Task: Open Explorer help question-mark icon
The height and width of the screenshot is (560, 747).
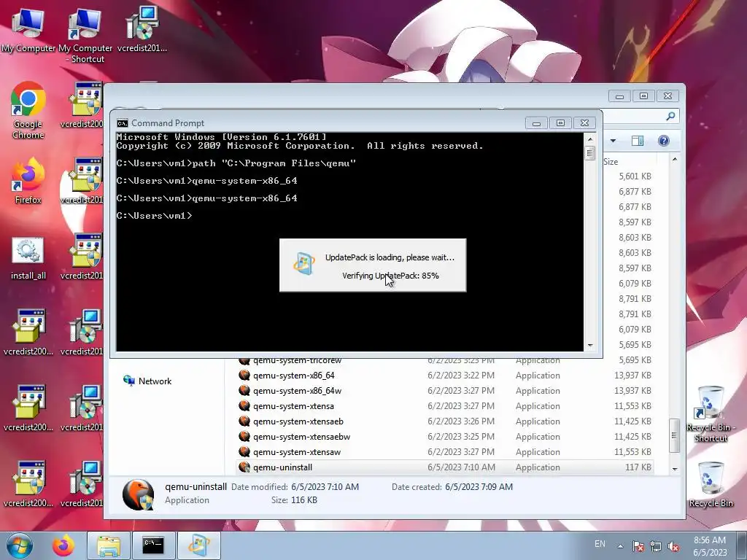Action: coord(664,141)
